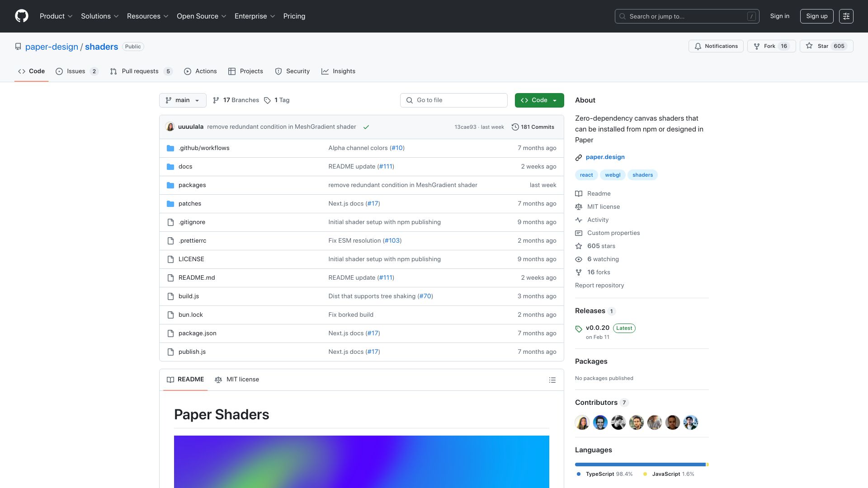Click the Go to file input
Image resolution: width=868 pixels, height=488 pixels.
[453, 100]
